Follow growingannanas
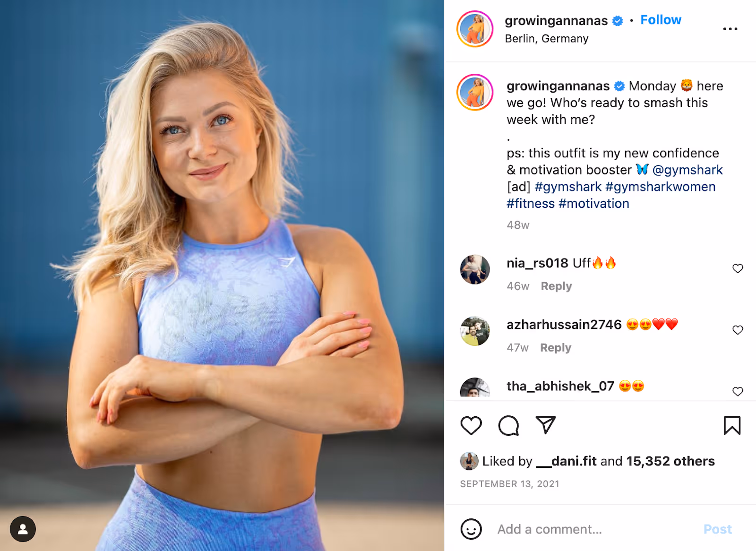The height and width of the screenshot is (551, 756). pyautogui.click(x=661, y=20)
